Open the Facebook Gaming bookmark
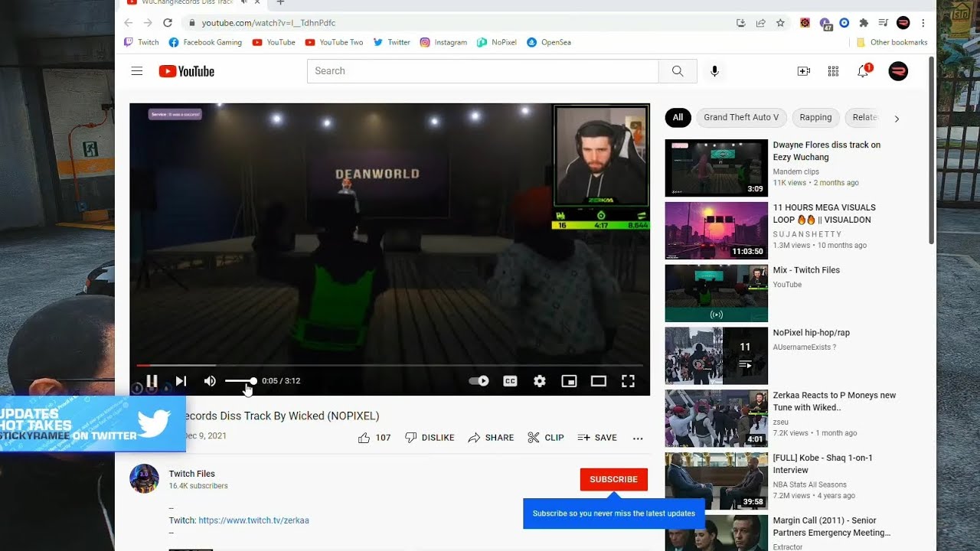Image resolution: width=980 pixels, height=551 pixels. tap(205, 42)
